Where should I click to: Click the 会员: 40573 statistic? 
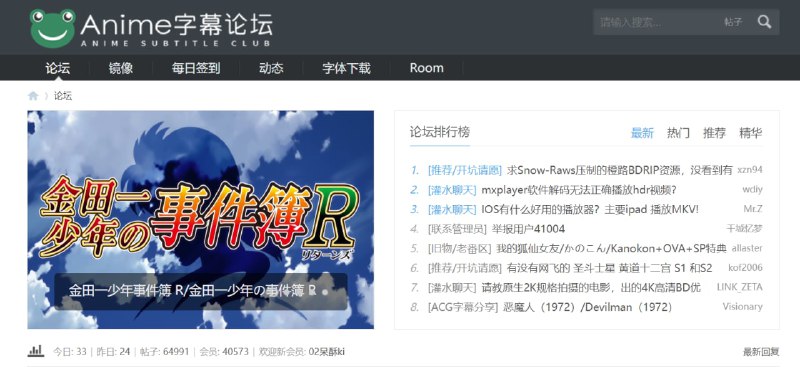click(x=224, y=352)
